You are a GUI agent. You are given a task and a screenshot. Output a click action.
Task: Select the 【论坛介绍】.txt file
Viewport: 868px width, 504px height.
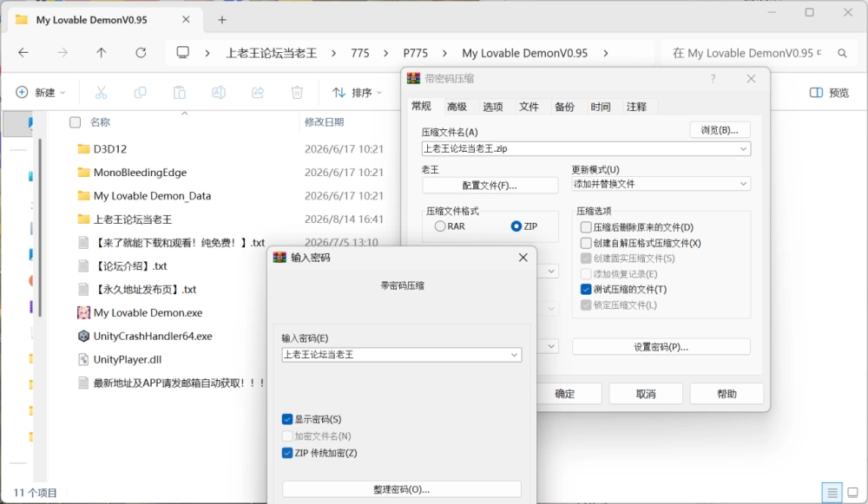pos(131,266)
